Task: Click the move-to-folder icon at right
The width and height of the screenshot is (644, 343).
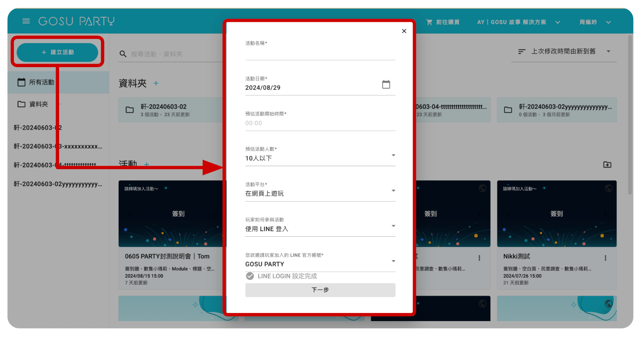Action: coord(607,165)
